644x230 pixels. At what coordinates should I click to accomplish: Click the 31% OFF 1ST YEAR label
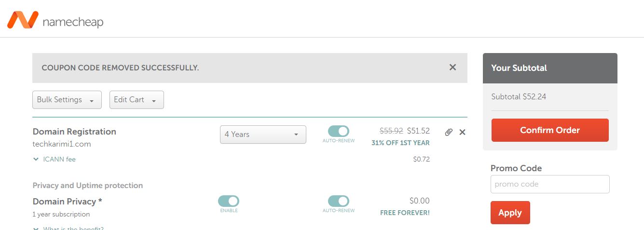[x=400, y=143]
